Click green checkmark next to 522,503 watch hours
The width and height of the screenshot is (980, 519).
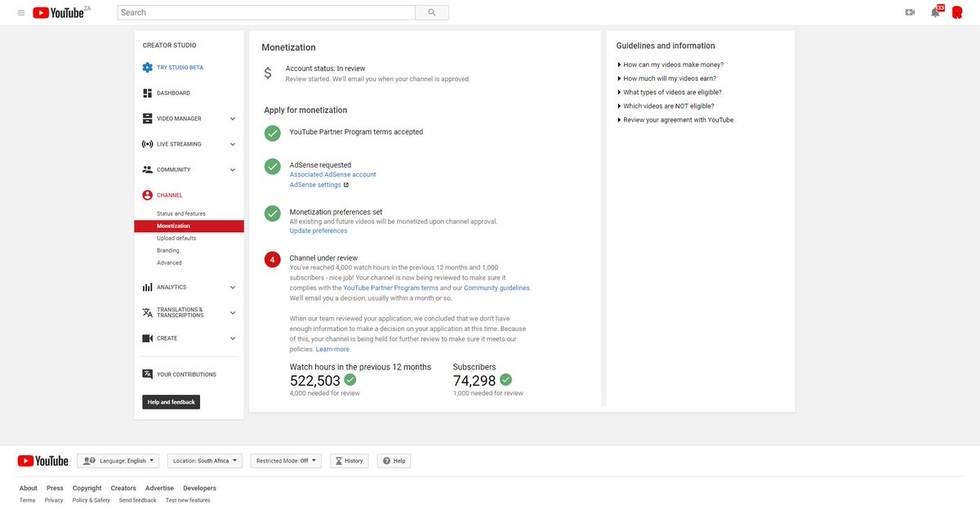coord(350,380)
